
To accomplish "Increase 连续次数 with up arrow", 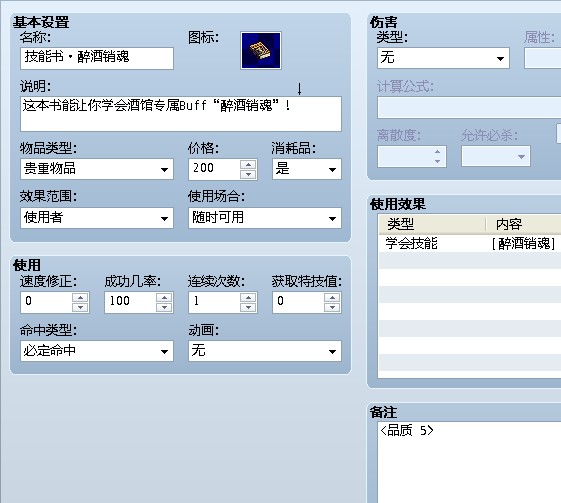I will [x=248, y=297].
